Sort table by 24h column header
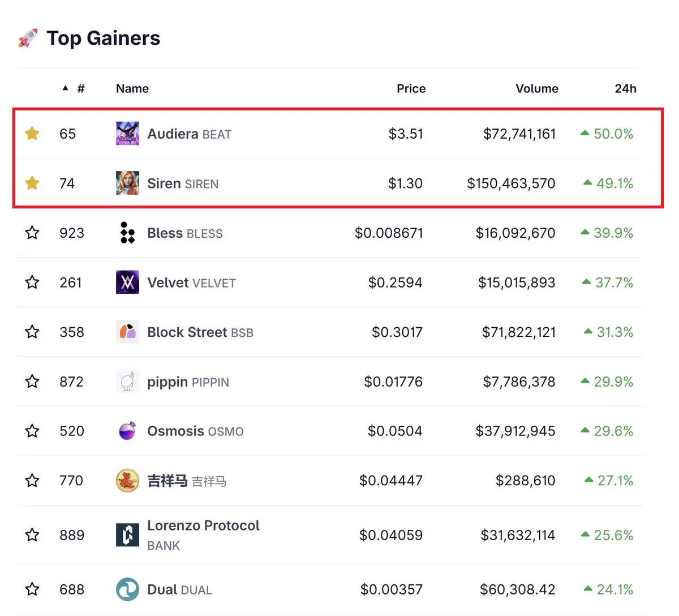This screenshot has width=679, height=616. click(x=625, y=88)
